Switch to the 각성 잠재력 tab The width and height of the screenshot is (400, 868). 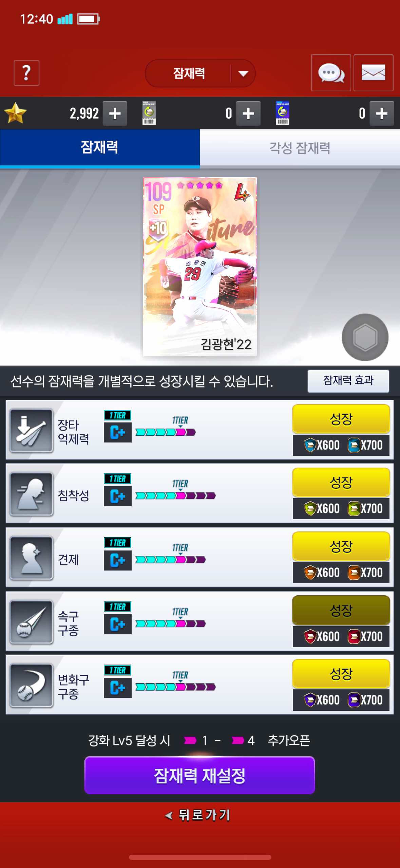click(x=300, y=148)
